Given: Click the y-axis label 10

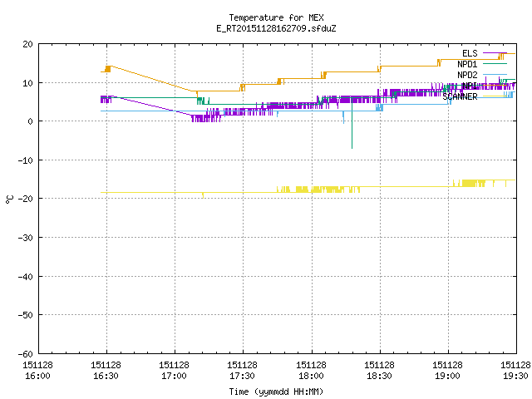Looking at the screenshot, I should (27, 83).
